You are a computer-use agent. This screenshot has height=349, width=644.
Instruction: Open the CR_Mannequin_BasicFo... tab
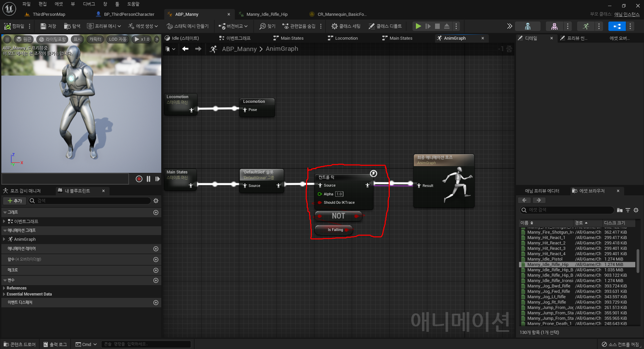coord(338,14)
